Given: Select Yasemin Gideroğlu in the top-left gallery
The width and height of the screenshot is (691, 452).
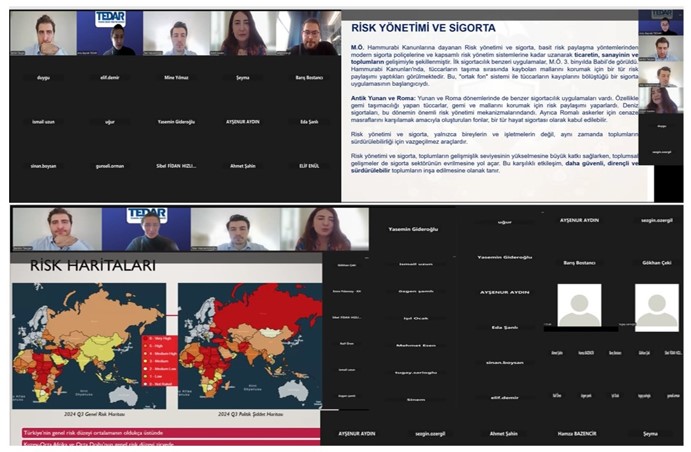Looking at the screenshot, I should [x=176, y=122].
